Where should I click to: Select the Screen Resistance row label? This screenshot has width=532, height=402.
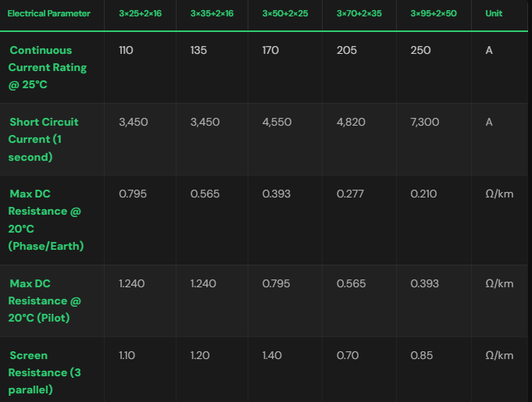point(45,372)
